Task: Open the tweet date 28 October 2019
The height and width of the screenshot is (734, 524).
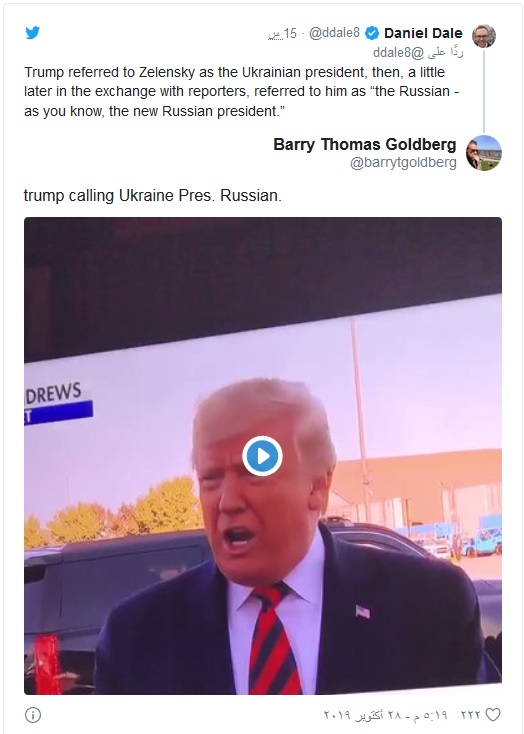Action: coord(385,715)
